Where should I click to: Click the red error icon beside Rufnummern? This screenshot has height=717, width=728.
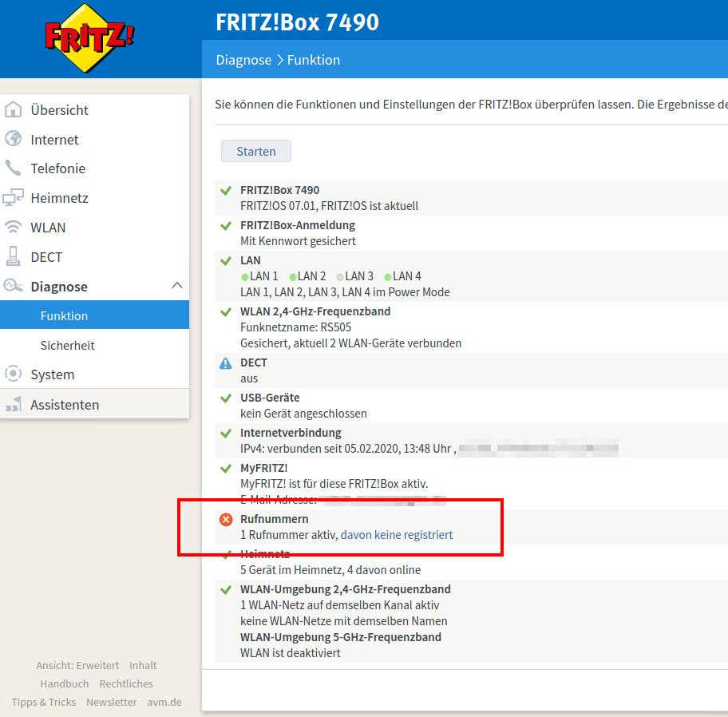pos(226,519)
